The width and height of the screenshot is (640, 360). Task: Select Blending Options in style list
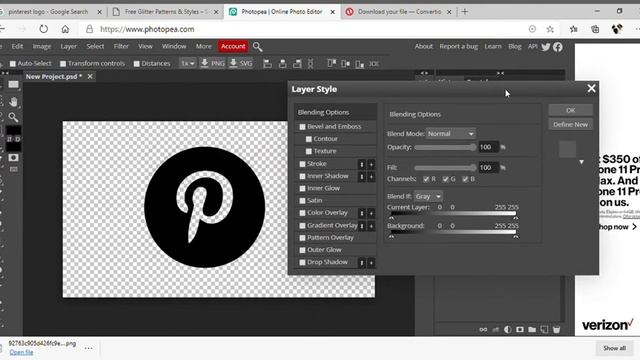click(335, 112)
